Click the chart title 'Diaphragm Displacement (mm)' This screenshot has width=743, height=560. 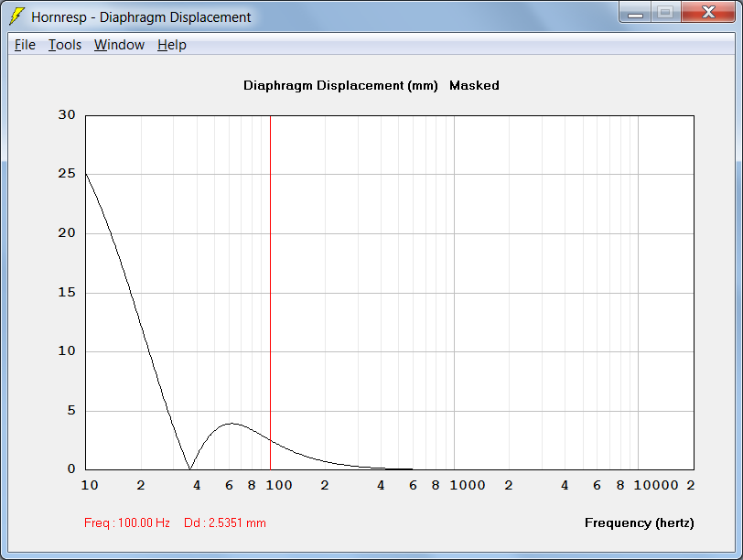click(340, 86)
